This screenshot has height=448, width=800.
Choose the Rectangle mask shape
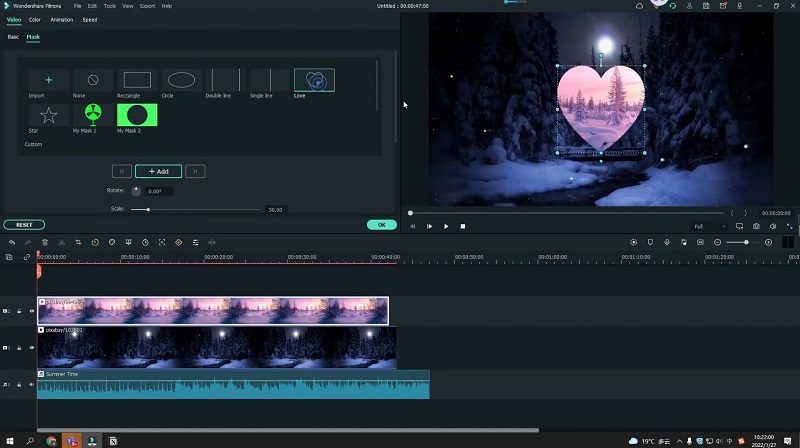click(x=137, y=80)
